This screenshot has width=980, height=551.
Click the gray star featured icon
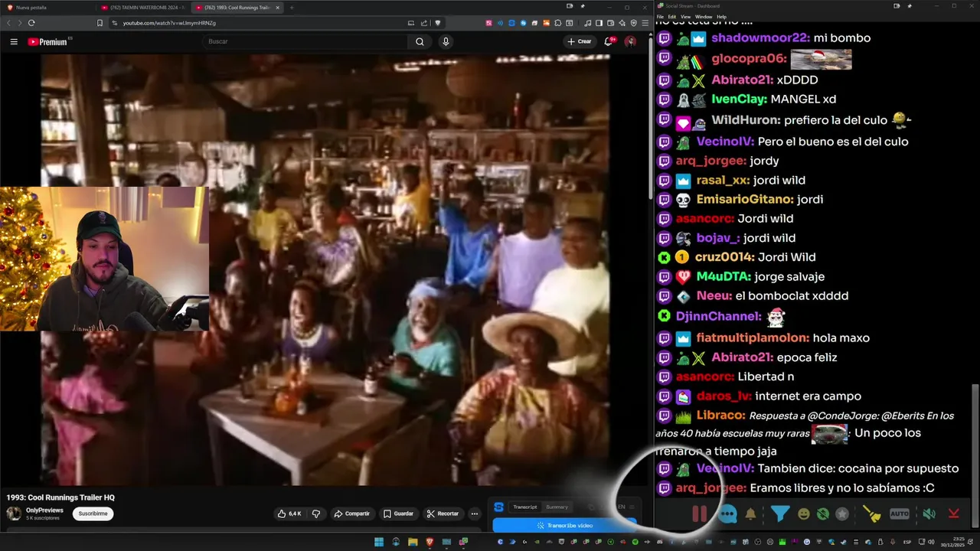(842, 514)
